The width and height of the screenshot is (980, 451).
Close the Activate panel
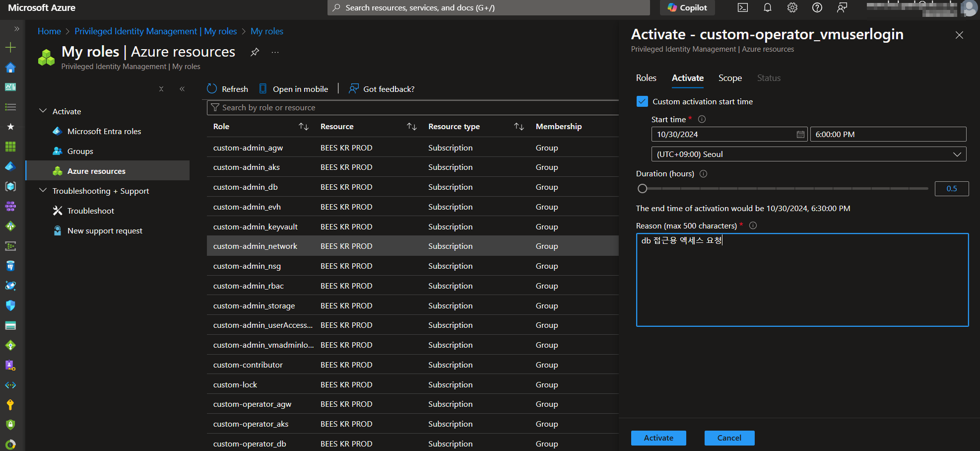959,35
